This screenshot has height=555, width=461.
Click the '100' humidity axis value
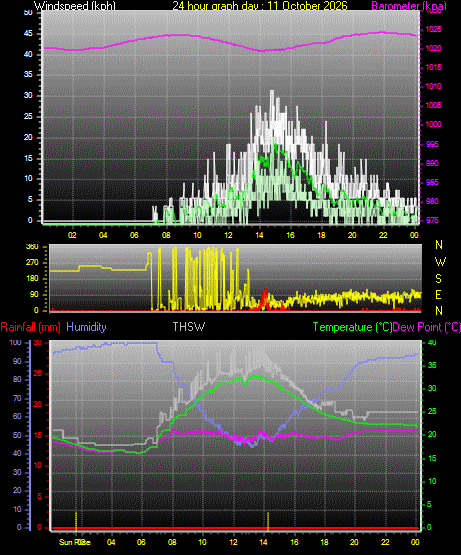[15, 342]
